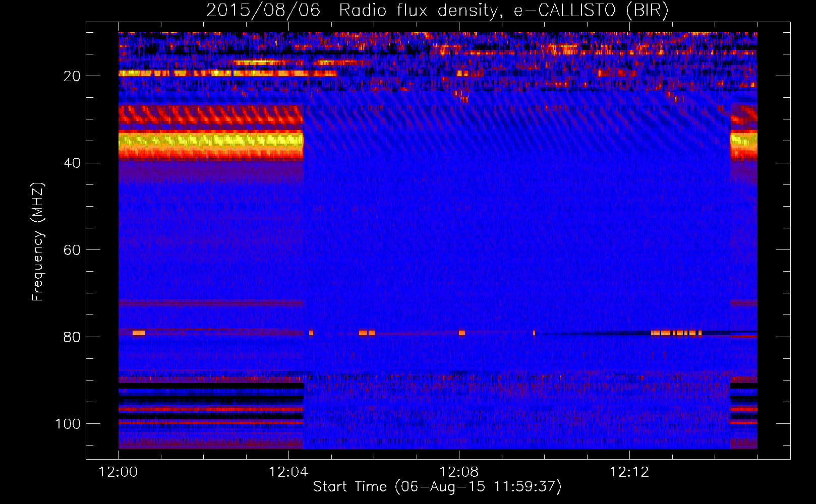Click the "Start Time (06-Aug-15 11:59:37)" axis label
The height and width of the screenshot is (504, 816).
click(x=437, y=487)
